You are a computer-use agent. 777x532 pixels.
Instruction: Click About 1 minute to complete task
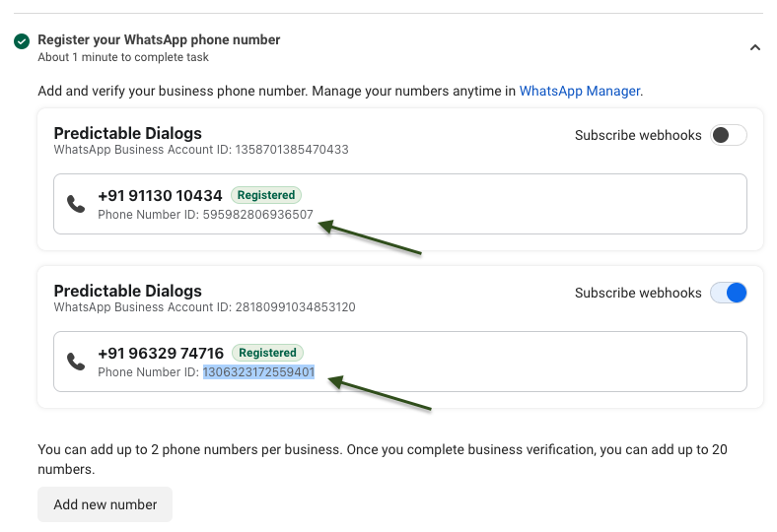point(123,57)
